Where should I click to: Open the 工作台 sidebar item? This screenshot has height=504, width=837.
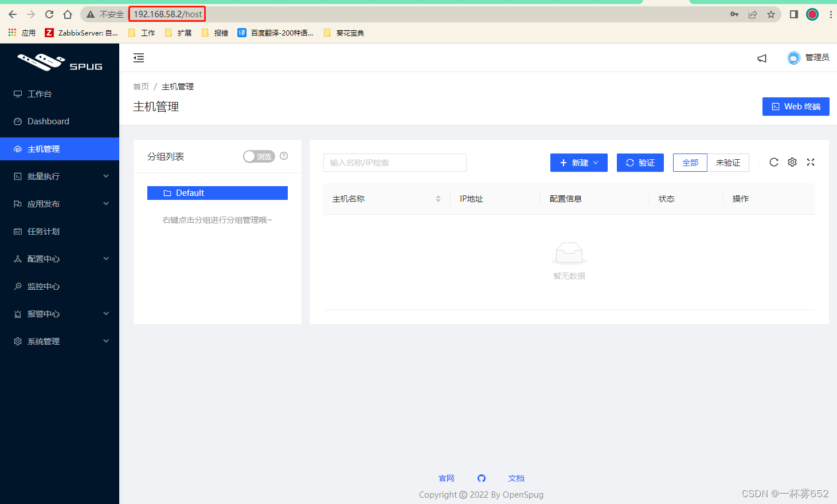(60, 94)
